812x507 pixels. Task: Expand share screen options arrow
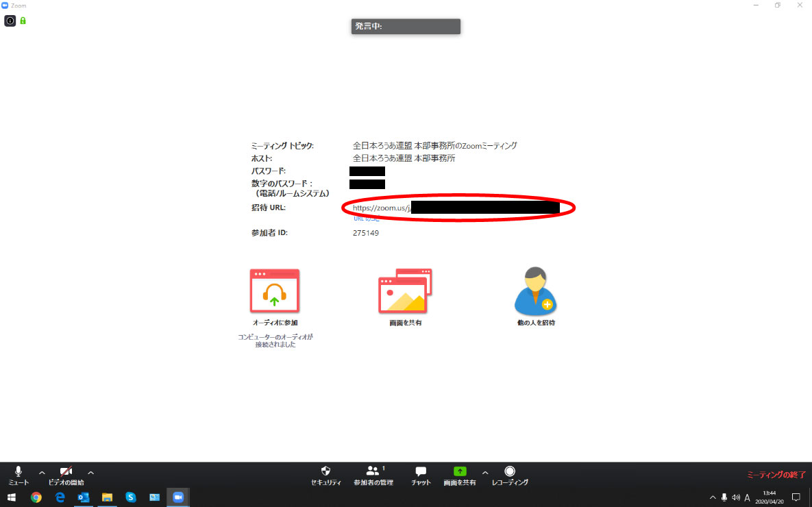point(484,473)
